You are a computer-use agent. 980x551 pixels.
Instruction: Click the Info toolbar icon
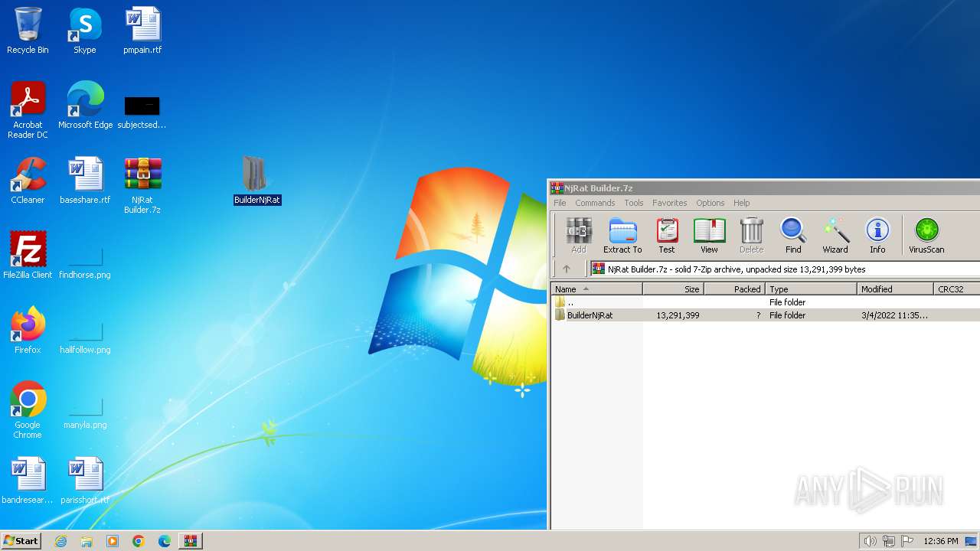coord(877,235)
